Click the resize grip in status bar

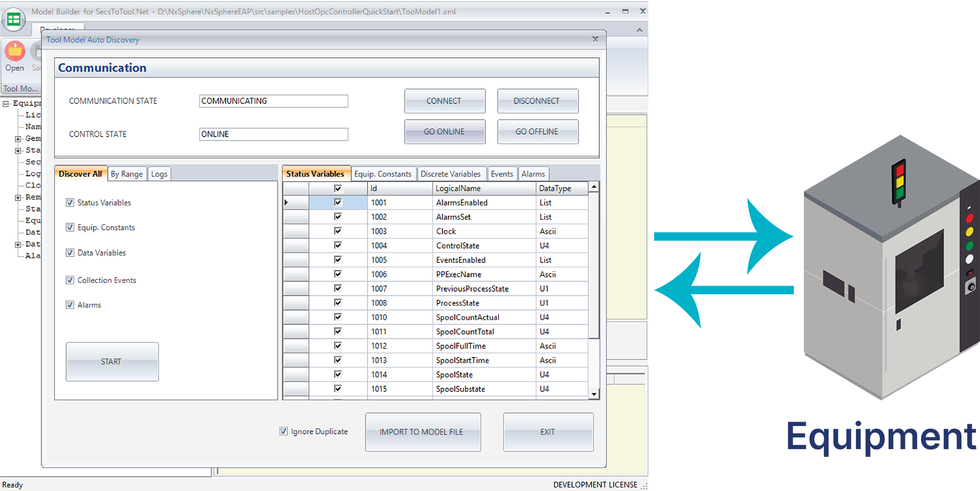[644, 486]
